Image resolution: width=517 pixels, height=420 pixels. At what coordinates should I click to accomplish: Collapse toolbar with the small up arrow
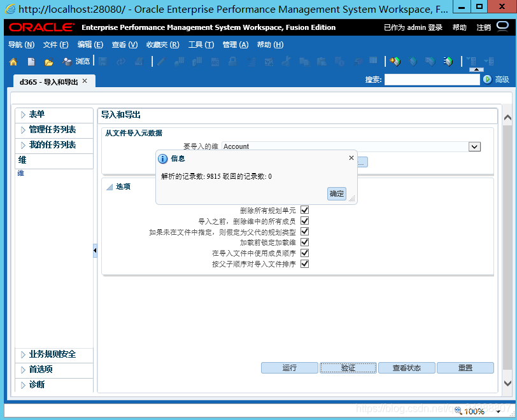point(476,69)
